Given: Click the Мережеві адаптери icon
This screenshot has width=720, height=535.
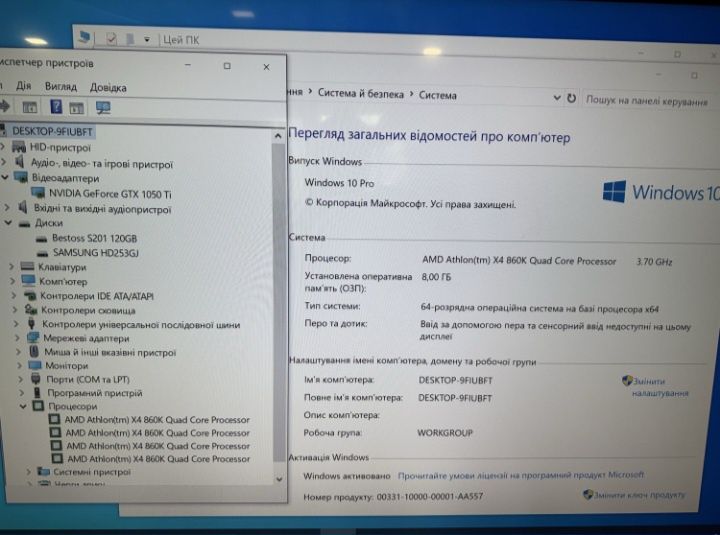Looking at the screenshot, I should (x=33, y=338).
